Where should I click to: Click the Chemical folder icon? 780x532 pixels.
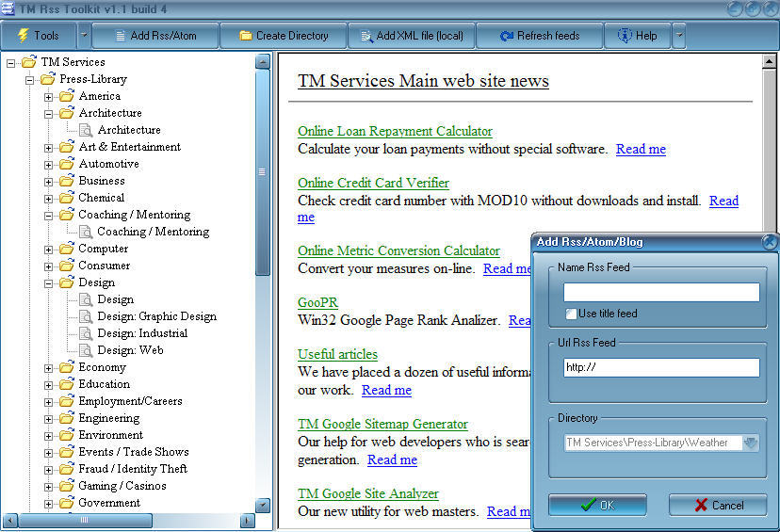(67, 197)
